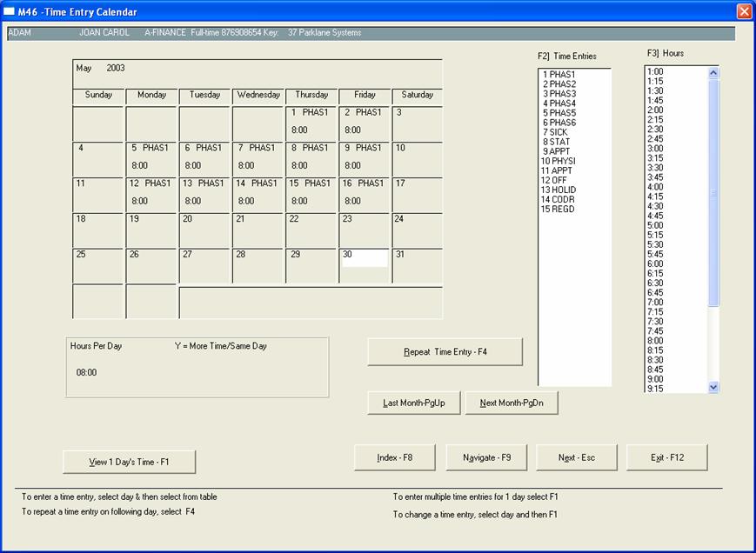Select 12 OFF time entry
This screenshot has height=553, width=756.
coord(553,180)
